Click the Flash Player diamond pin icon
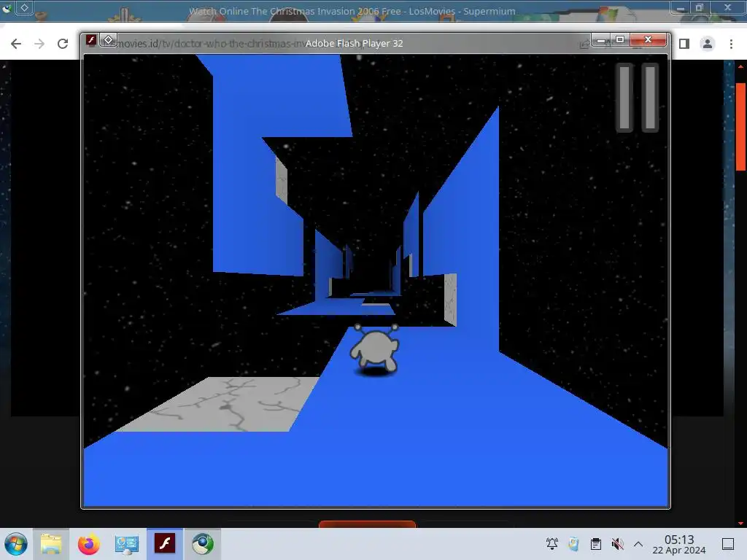The width and height of the screenshot is (747, 560). (109, 40)
